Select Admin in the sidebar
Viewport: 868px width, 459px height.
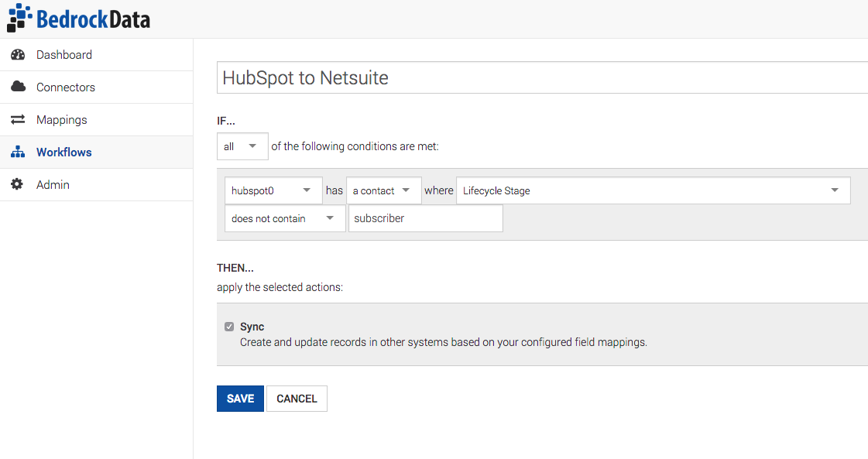pos(53,185)
